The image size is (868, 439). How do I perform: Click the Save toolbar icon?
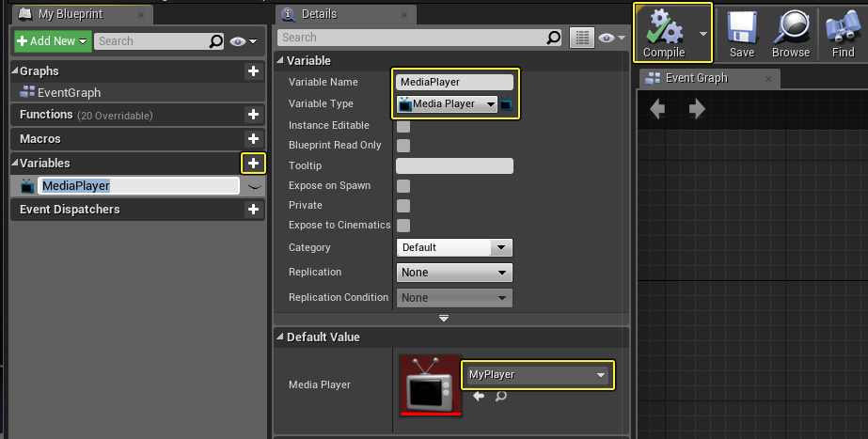[741, 32]
